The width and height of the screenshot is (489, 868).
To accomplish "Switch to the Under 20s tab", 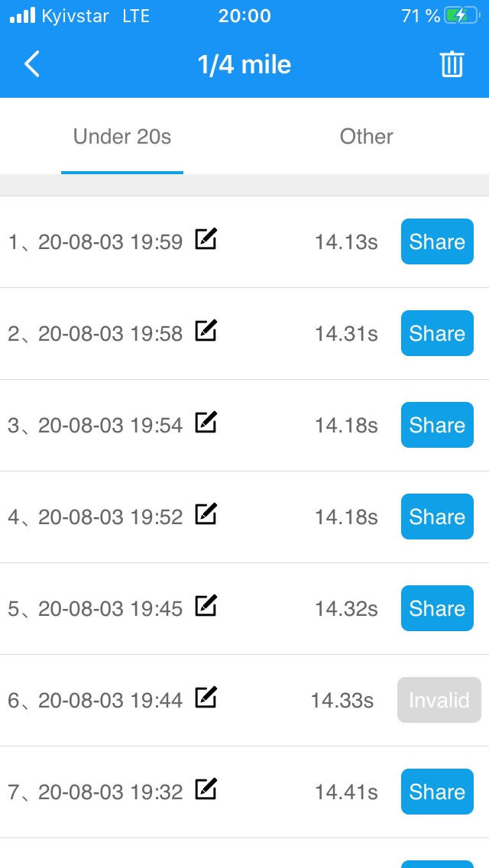I will pos(122,137).
